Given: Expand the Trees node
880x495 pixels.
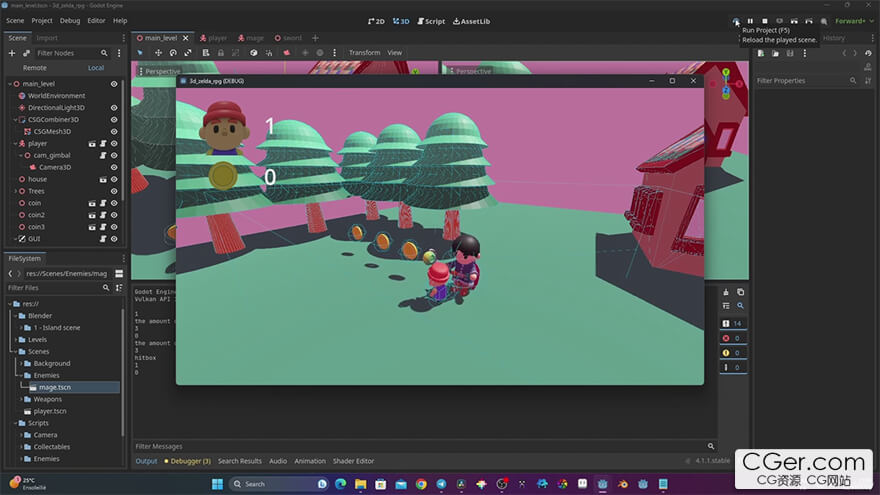Looking at the screenshot, I should click(x=15, y=191).
